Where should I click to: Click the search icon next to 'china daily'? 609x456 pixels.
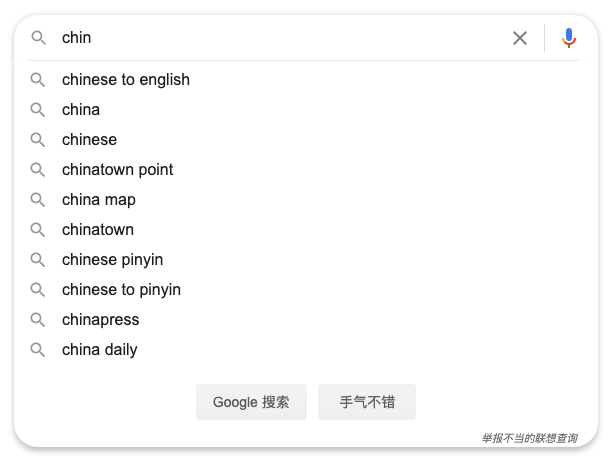coord(38,350)
